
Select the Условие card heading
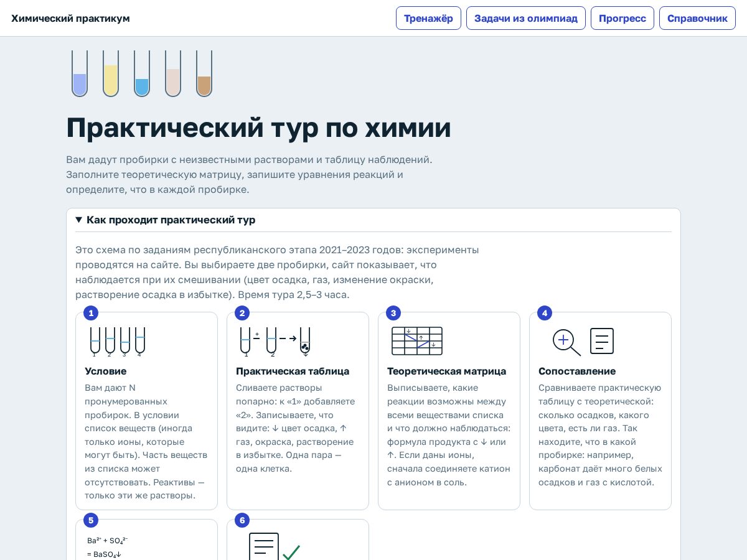click(106, 371)
